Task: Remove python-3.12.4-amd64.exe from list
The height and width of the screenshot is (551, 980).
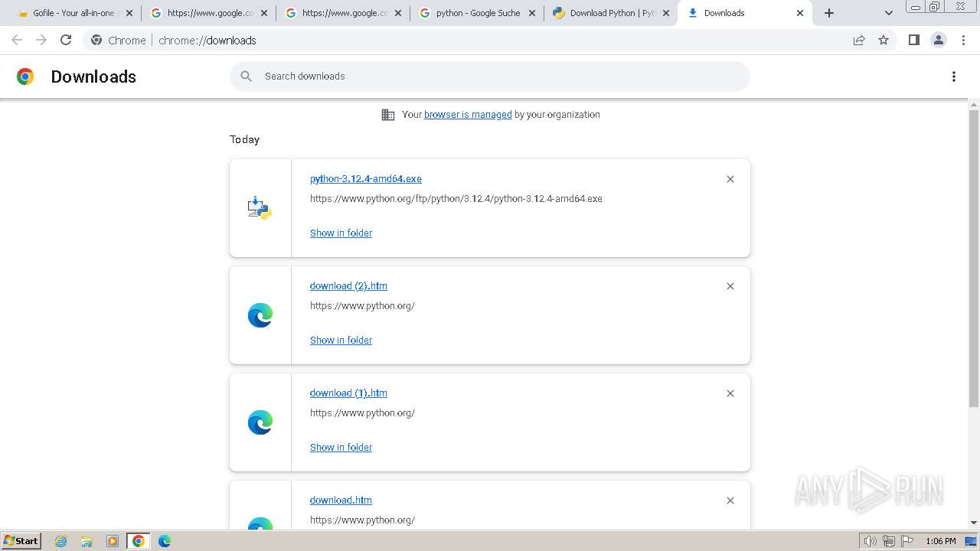Action: click(x=730, y=179)
